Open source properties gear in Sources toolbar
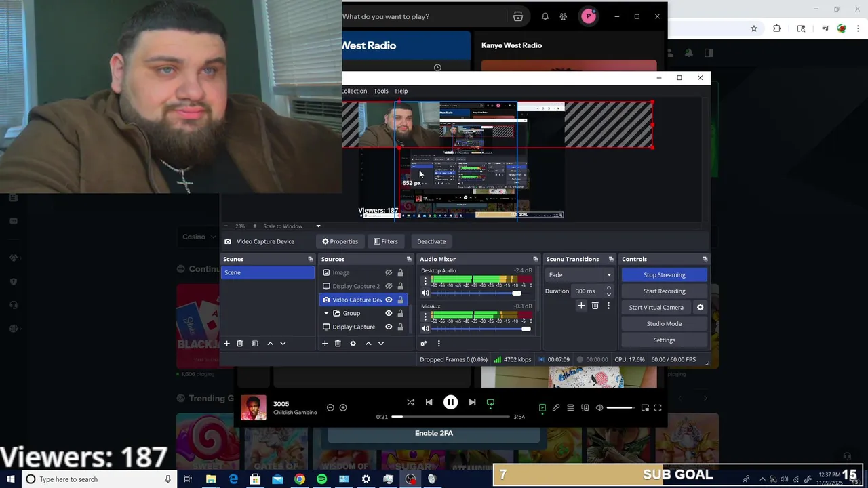The image size is (868, 488). [x=353, y=344]
